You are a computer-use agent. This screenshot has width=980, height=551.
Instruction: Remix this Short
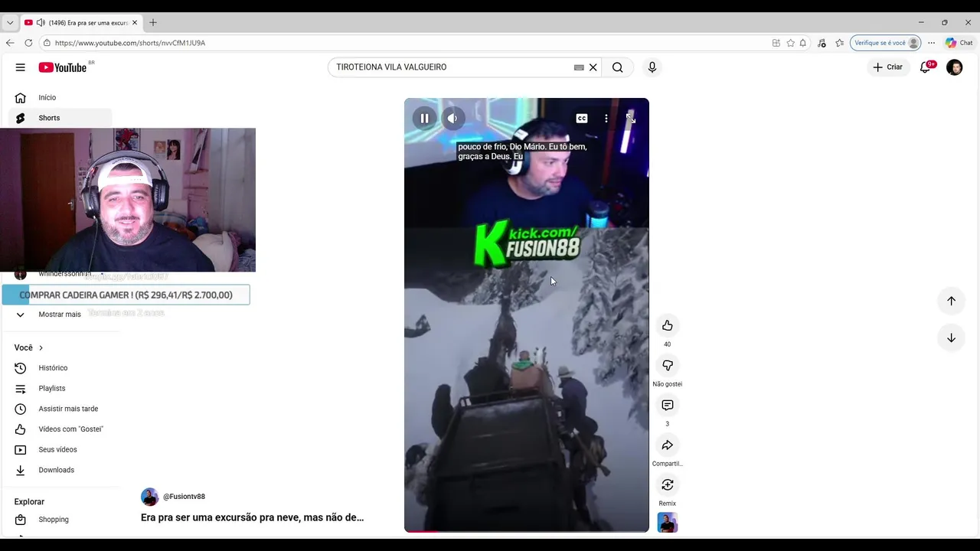(x=668, y=485)
